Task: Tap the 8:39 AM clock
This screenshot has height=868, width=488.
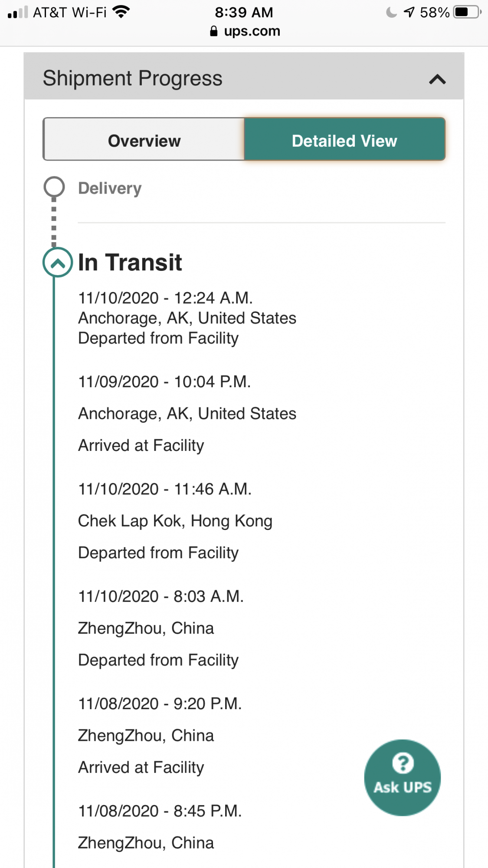Action: (244, 12)
